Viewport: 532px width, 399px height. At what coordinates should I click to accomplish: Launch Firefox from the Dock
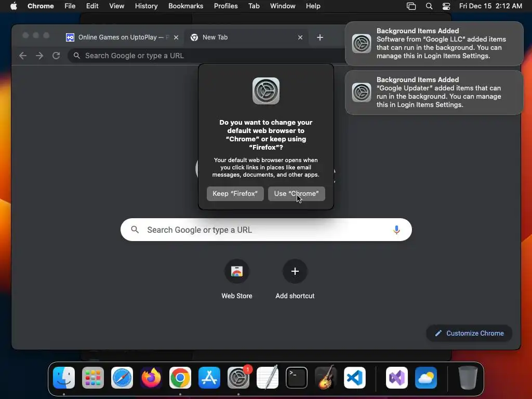(x=151, y=378)
